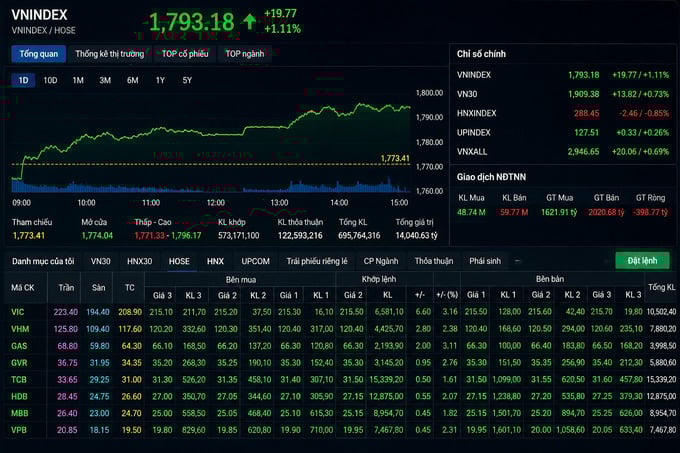This screenshot has width=680, height=453.
Task: Click stock code GVR
Action: (x=19, y=363)
